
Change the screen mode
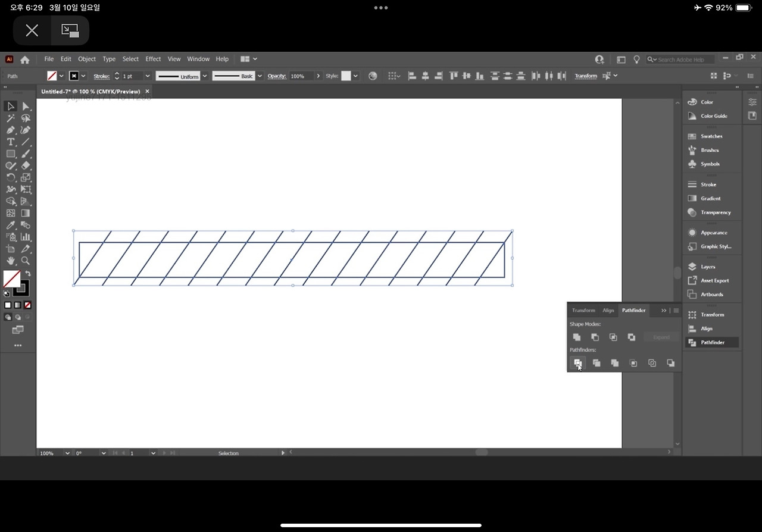click(17, 330)
